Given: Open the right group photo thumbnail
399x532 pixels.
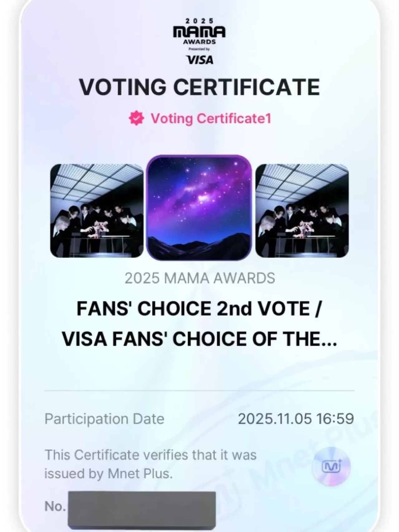Looking at the screenshot, I should click(x=302, y=211).
